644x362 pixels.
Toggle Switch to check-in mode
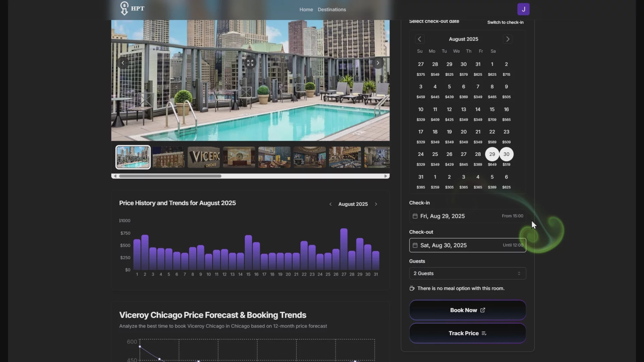505,22
